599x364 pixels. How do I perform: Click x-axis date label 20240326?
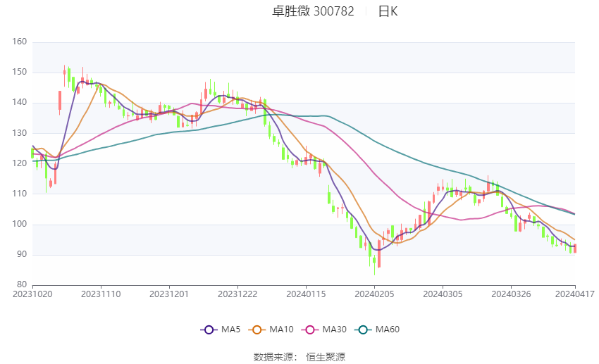(511, 294)
